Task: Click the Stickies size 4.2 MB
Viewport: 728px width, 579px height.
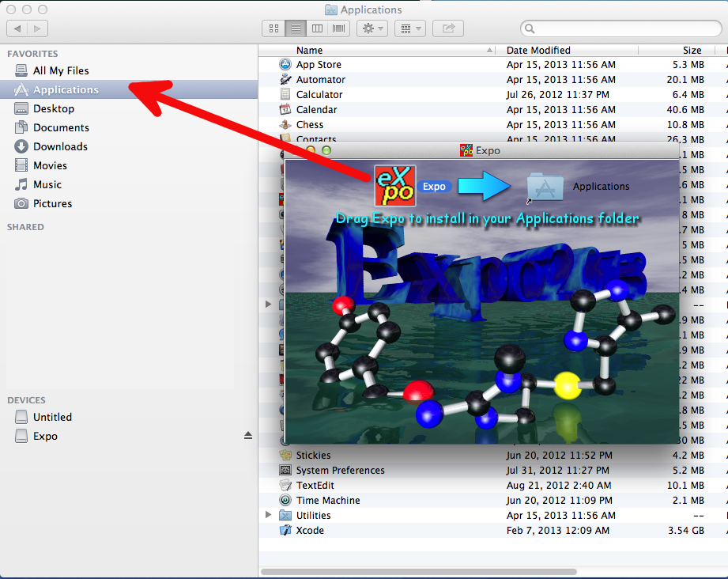Action: pyautogui.click(x=688, y=456)
